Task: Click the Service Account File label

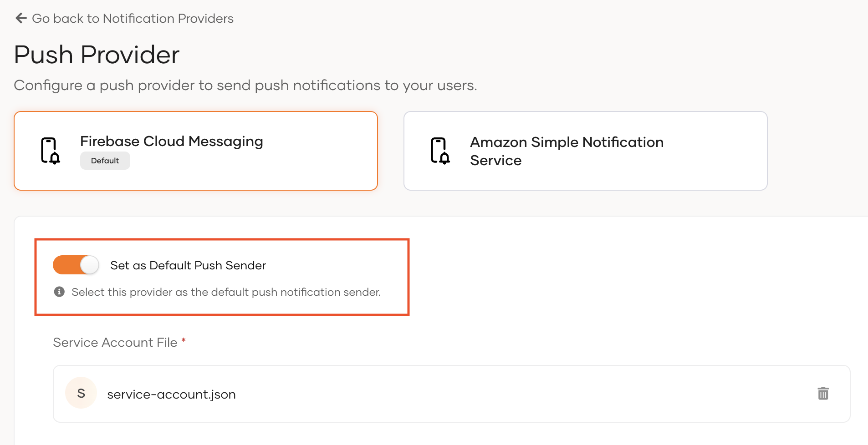Action: click(115, 342)
